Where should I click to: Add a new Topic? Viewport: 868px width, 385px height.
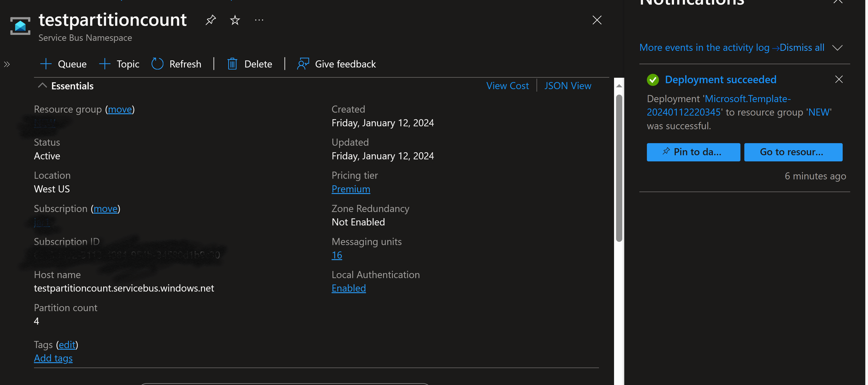point(119,64)
